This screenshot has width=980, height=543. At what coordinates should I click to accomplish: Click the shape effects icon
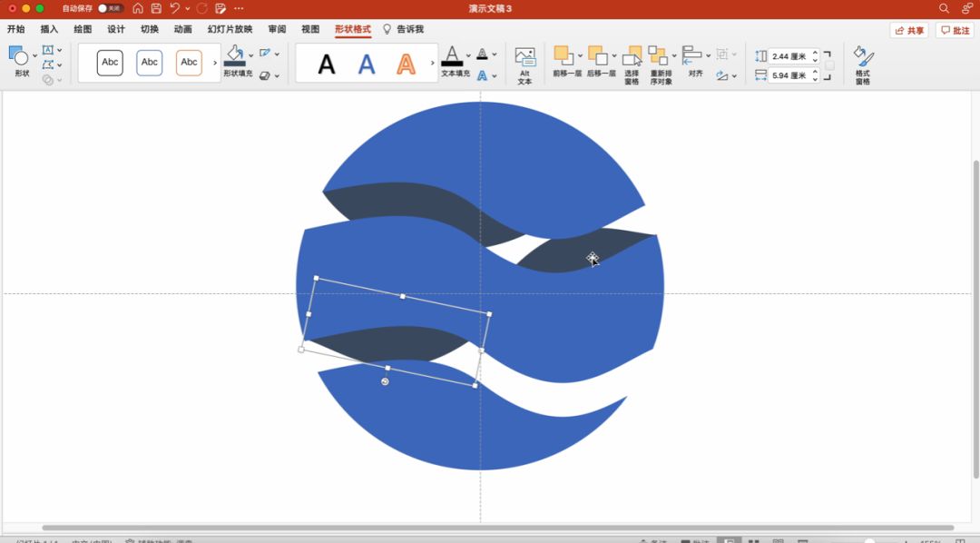click(x=265, y=75)
